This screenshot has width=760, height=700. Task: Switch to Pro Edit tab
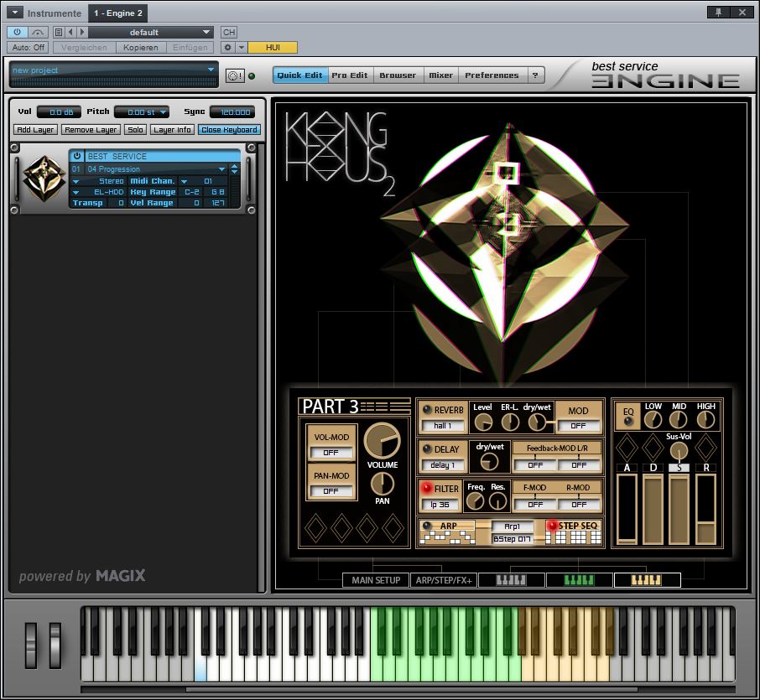(350, 75)
